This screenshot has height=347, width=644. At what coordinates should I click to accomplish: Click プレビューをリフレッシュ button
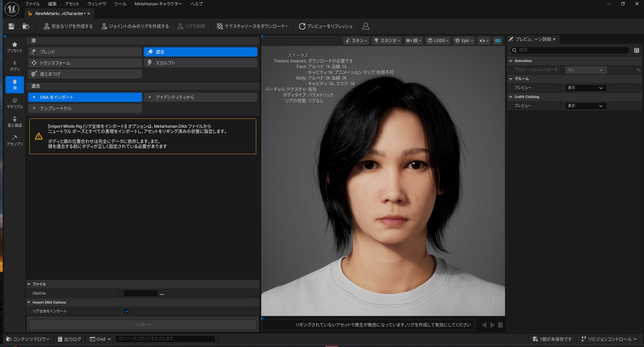coord(326,26)
